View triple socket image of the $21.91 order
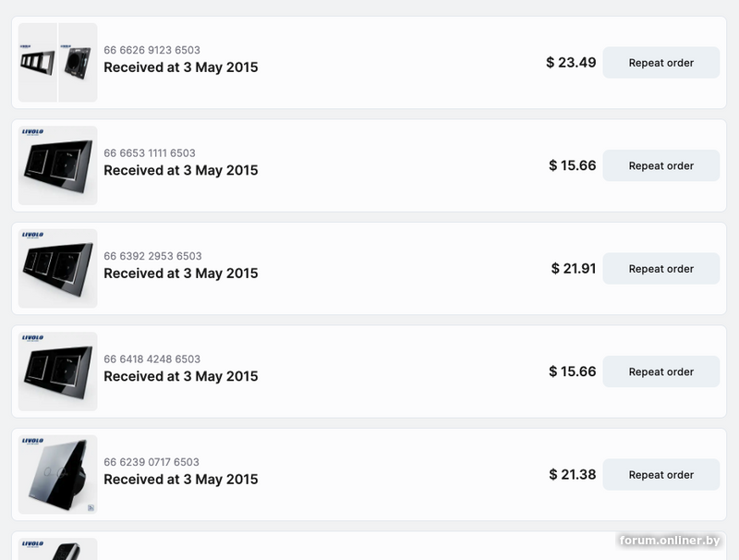The width and height of the screenshot is (739, 560). (x=57, y=269)
